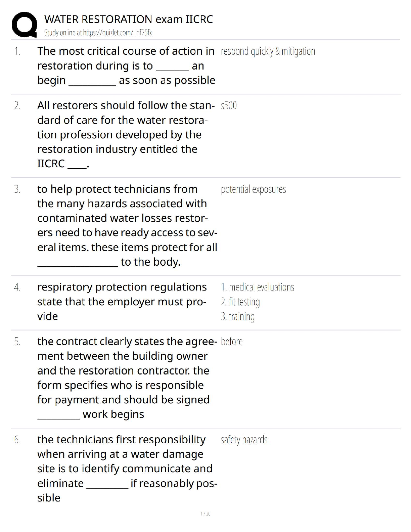The height and width of the screenshot is (532, 411).
Task: Select question number 1
Action: coord(17,51)
